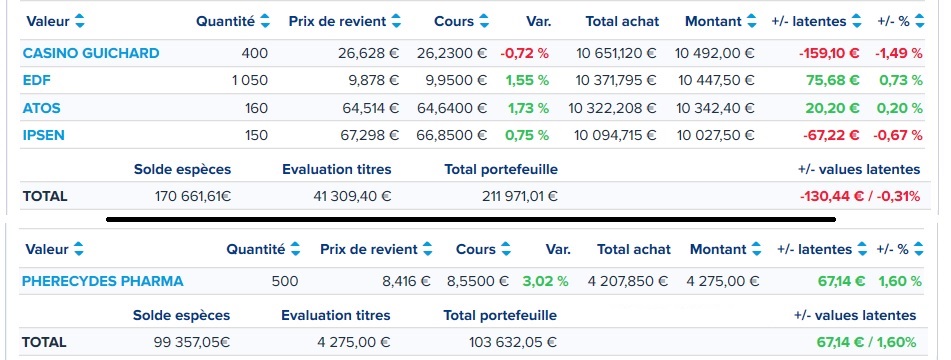
Task: Sort bottom table by +/- latentes arrows
Action: click(x=862, y=249)
